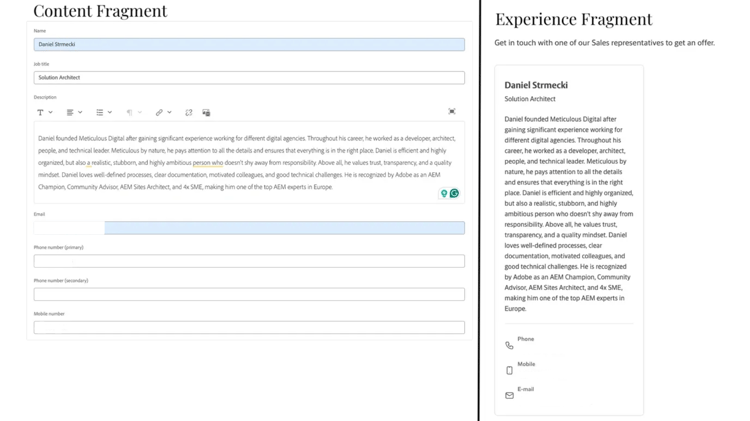750x421 pixels.
Task: Open the hyperlink dropdown in toolbar
Action: click(163, 112)
